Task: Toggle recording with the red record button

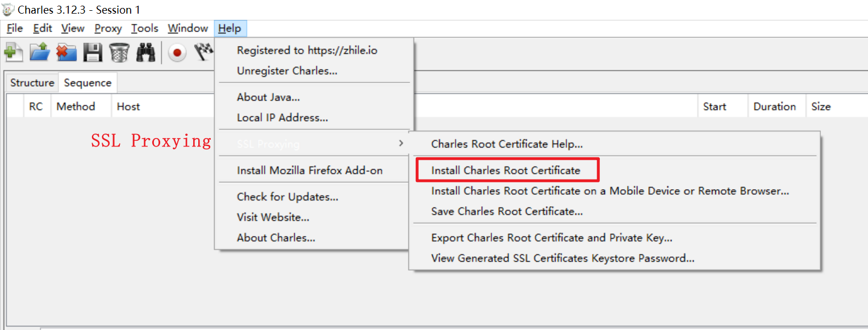Action: click(x=177, y=53)
